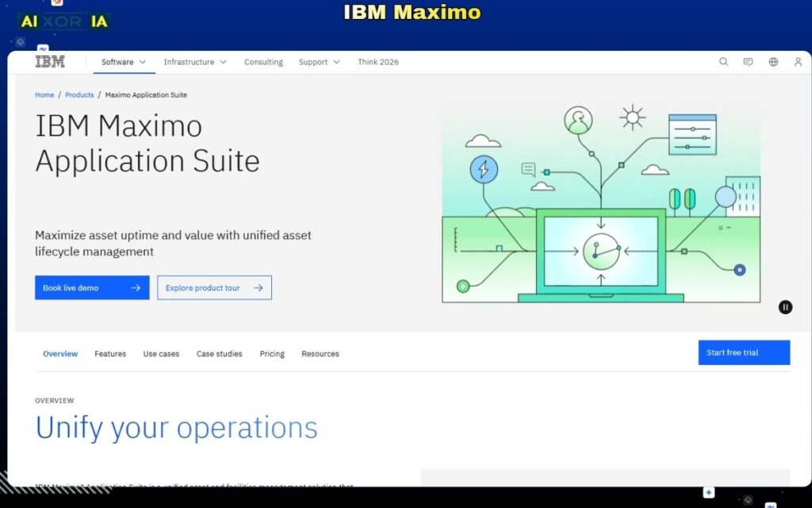Click the IBM logo
812x508 pixels.
pos(49,61)
